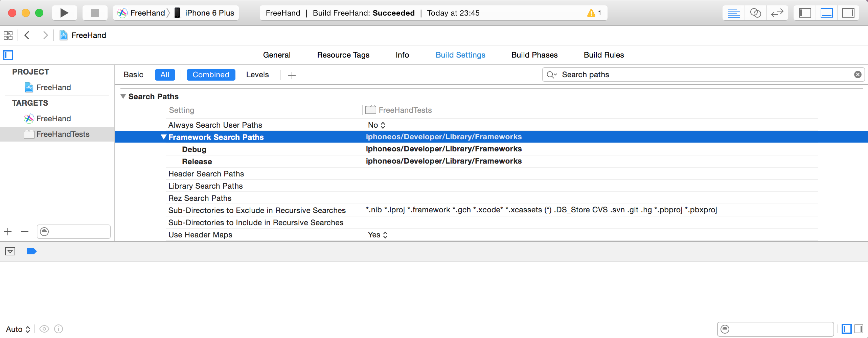This screenshot has height=338, width=868.
Task: Clear the Search paths filter
Action: pos(858,75)
